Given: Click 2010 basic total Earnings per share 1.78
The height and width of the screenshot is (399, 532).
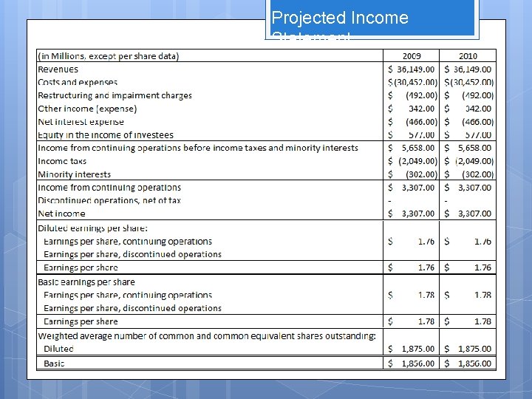Looking at the screenshot, I should pyautogui.click(x=482, y=321).
